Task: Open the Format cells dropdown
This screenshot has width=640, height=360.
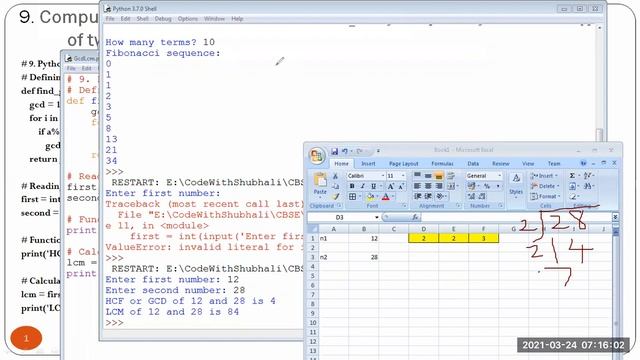Action: (x=544, y=196)
